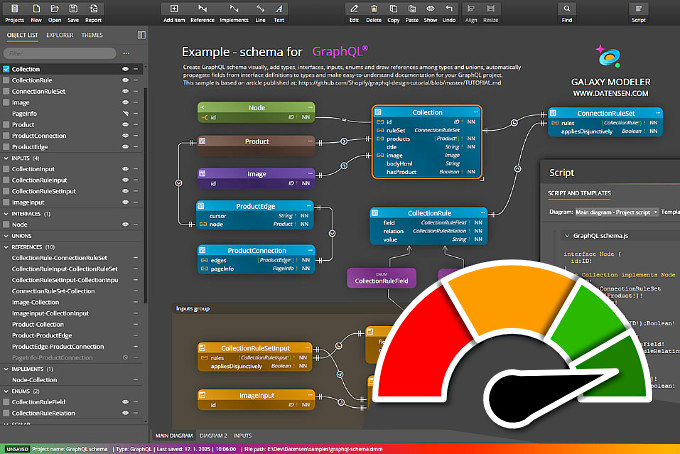
Task: Collapse the INPUTS section
Action: [x=6, y=158]
